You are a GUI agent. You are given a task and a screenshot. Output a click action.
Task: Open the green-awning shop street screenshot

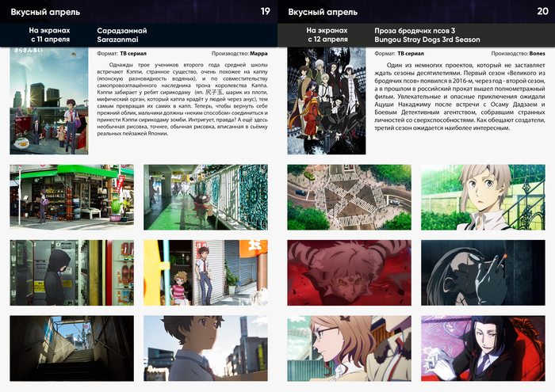(x=72, y=197)
